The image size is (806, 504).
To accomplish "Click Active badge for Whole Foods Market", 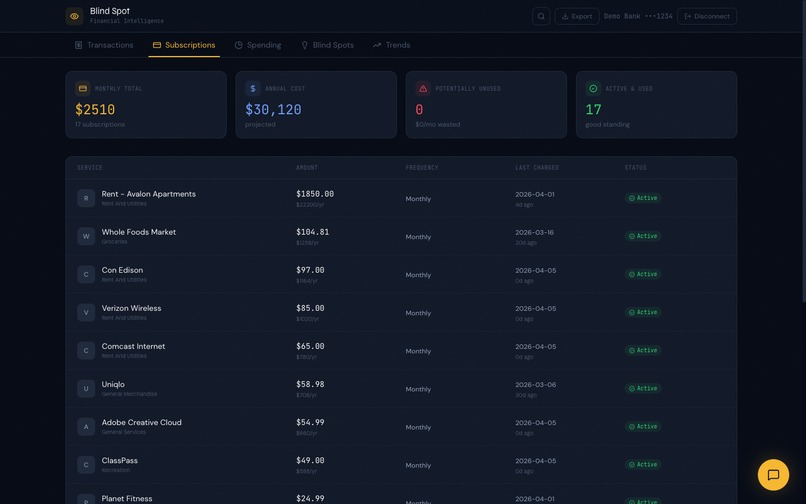I will point(643,236).
